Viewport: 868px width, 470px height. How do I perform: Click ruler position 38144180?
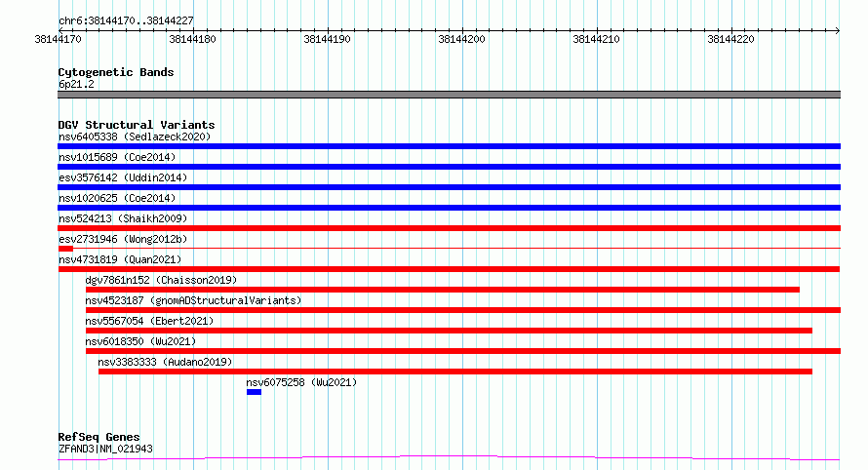[x=193, y=39]
